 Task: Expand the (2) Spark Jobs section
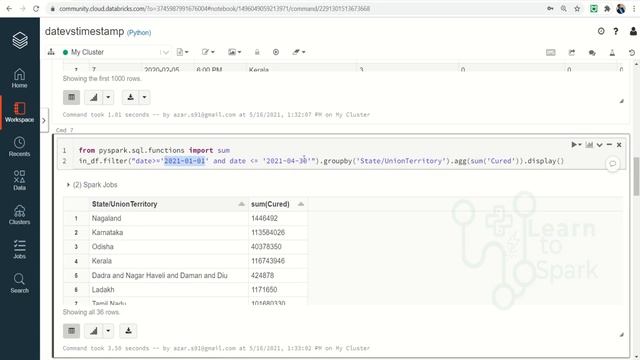(91, 185)
